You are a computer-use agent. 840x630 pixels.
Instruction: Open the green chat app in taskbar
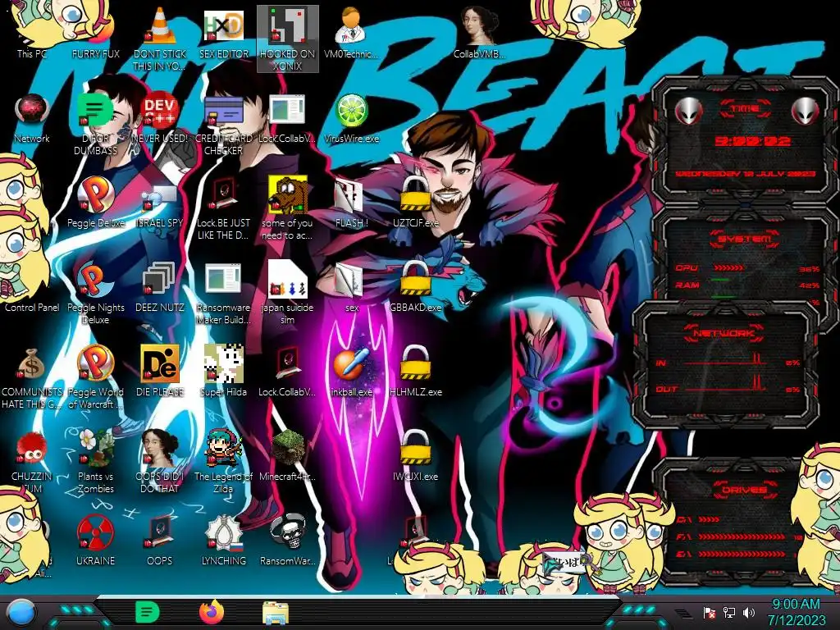coord(147,612)
